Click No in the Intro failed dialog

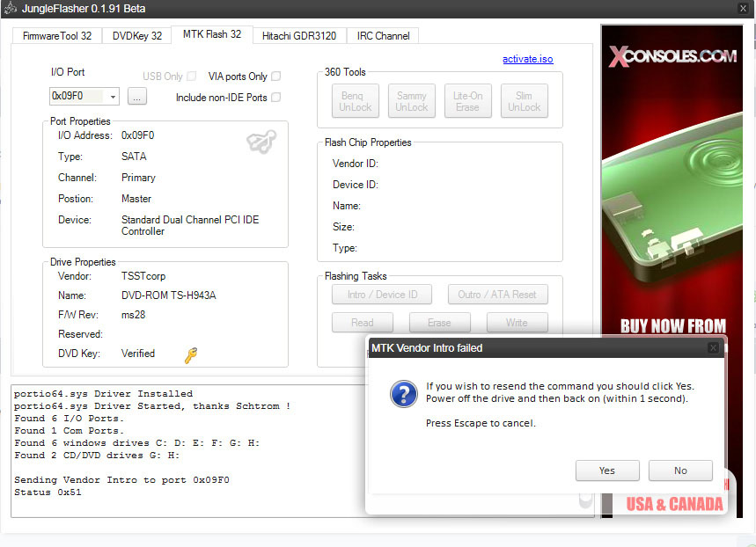[680, 470]
